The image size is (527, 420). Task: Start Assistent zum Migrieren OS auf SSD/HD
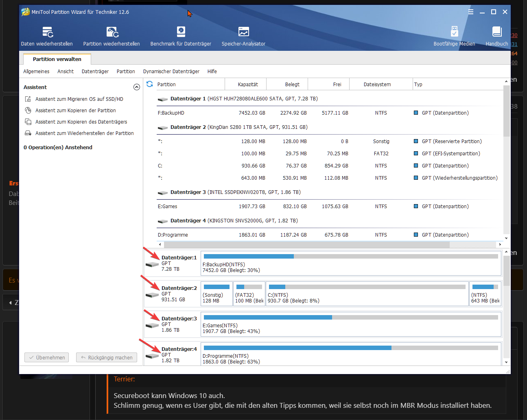[x=79, y=99]
